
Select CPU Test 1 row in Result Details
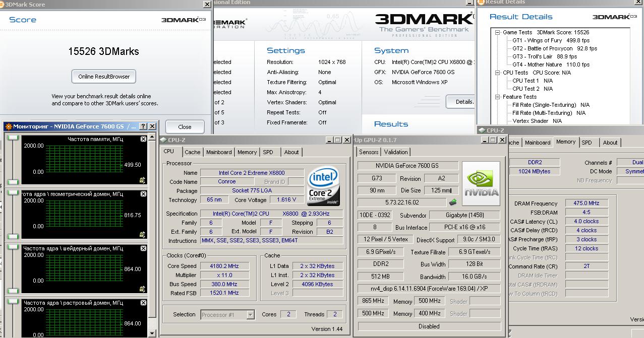click(x=533, y=81)
